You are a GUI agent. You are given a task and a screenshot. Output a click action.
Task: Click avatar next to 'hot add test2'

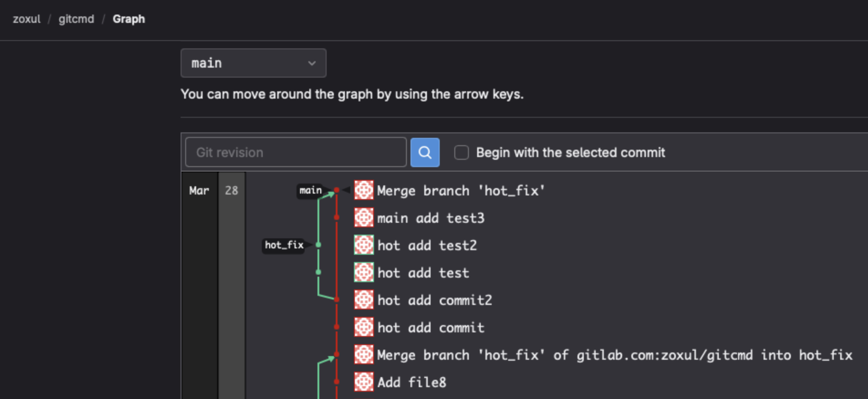[x=364, y=245]
